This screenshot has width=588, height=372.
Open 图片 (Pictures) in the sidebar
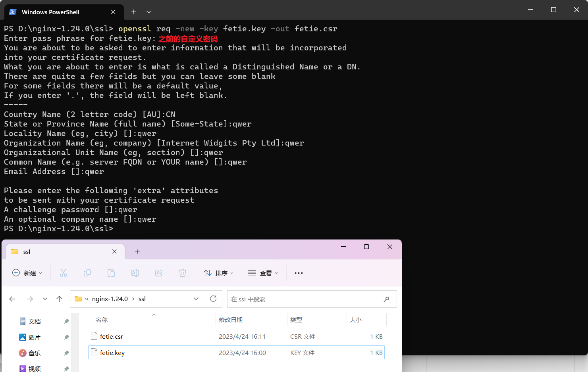[x=34, y=337]
